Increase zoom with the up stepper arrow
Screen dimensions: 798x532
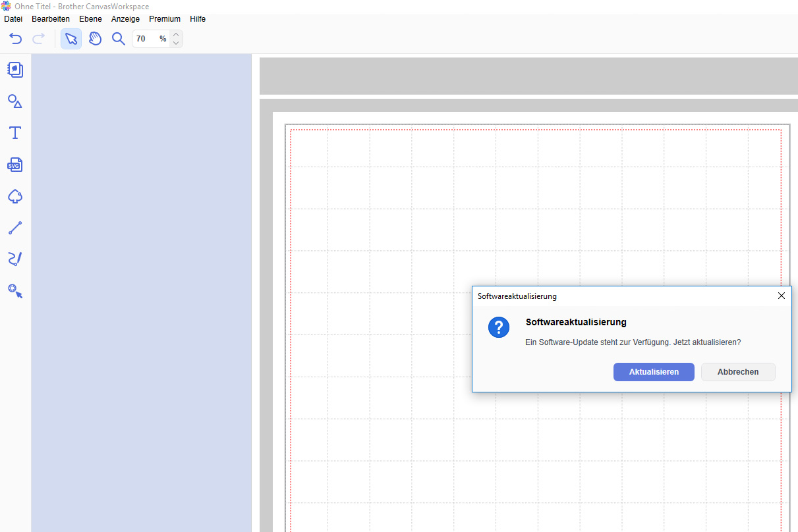point(175,34)
